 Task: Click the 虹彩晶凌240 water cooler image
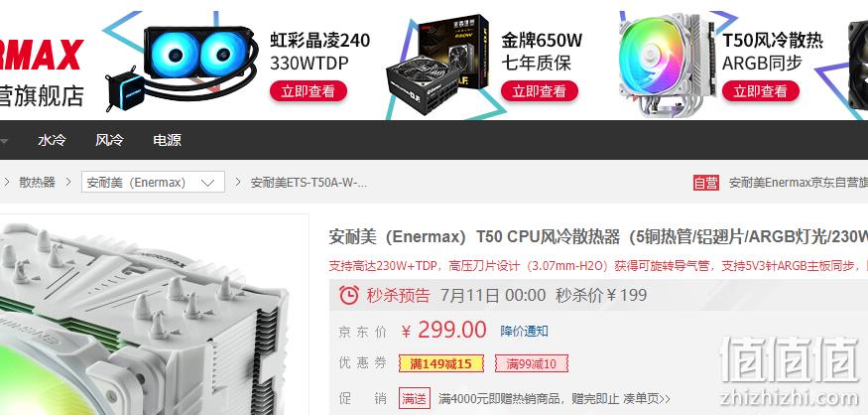point(181,66)
